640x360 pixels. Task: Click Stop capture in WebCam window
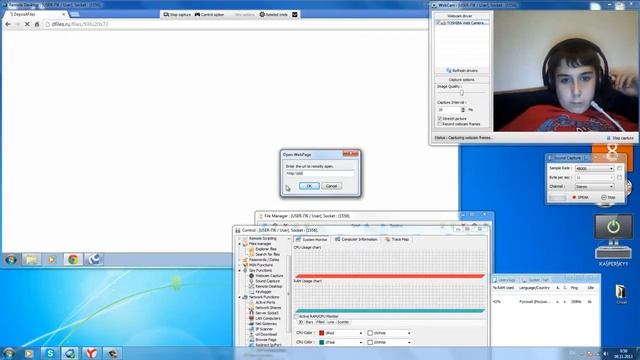pos(620,138)
